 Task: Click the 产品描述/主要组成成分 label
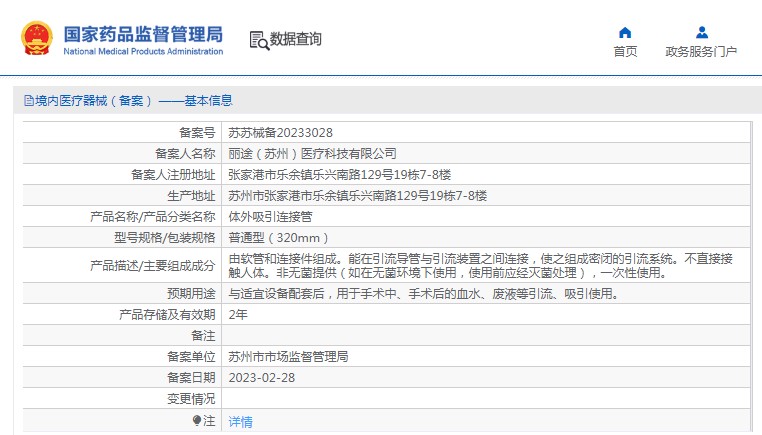153,265
